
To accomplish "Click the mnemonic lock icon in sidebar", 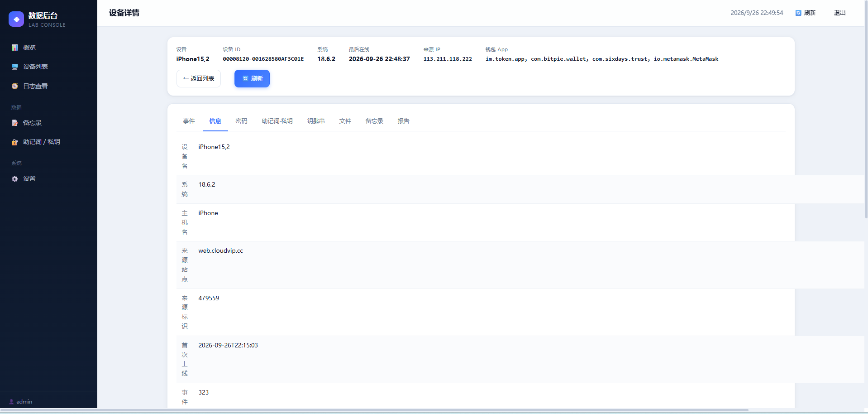I will click(x=15, y=142).
